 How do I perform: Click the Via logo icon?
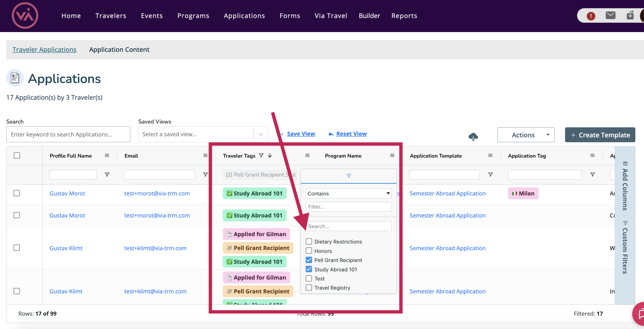click(x=25, y=16)
